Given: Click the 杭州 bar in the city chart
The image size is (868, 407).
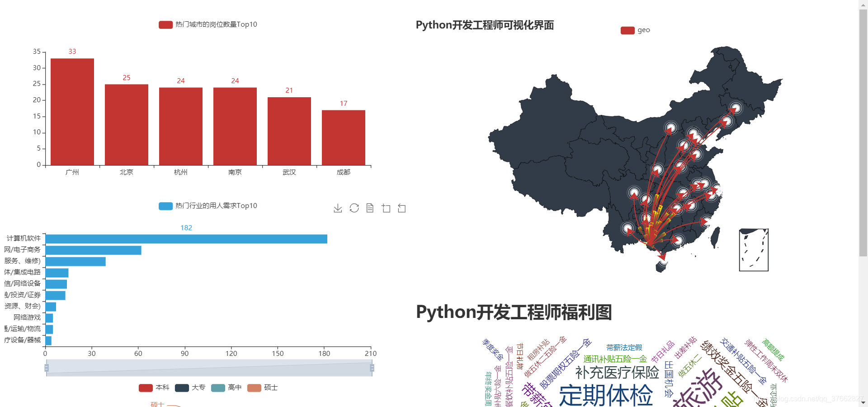Looking at the screenshot, I should (x=181, y=126).
